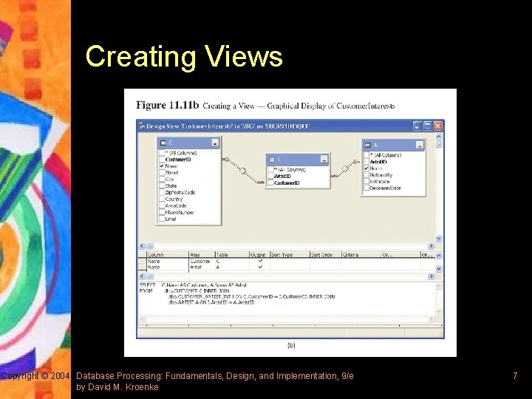Viewport: 532px width, 399px height.
Task: Check Country in table C
Action: 162,199
